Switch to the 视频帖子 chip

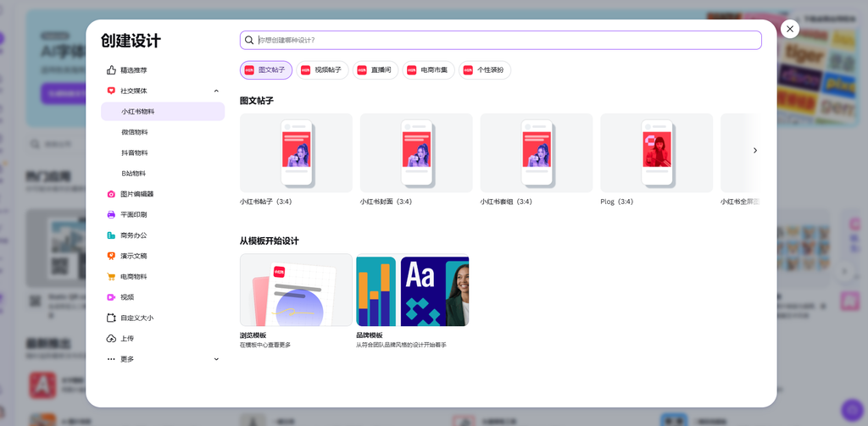(323, 70)
